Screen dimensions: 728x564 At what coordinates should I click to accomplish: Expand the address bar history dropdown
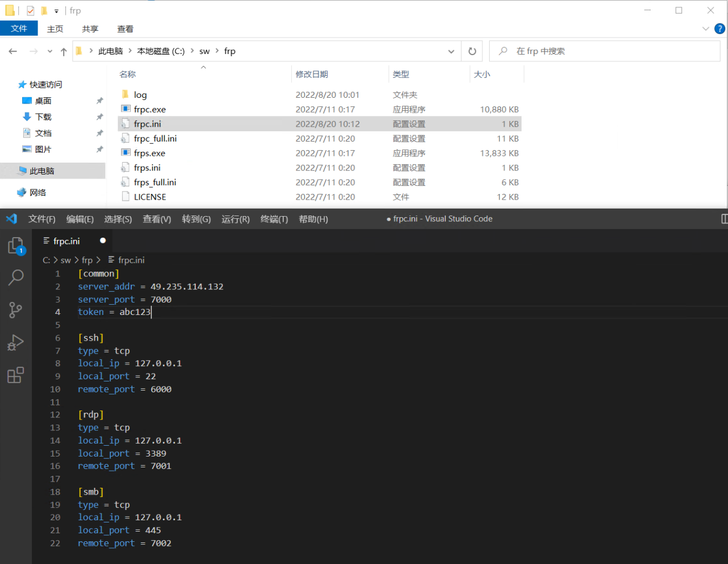click(x=451, y=52)
